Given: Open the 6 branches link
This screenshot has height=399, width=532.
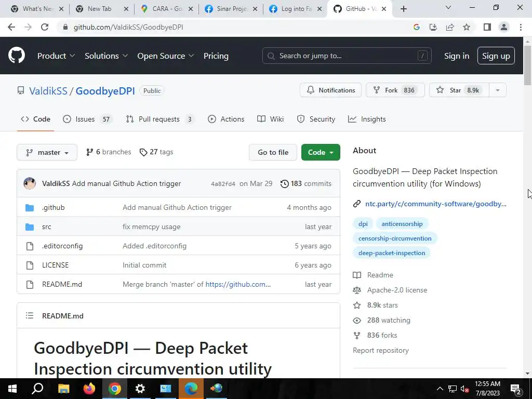Looking at the screenshot, I should 109,152.
